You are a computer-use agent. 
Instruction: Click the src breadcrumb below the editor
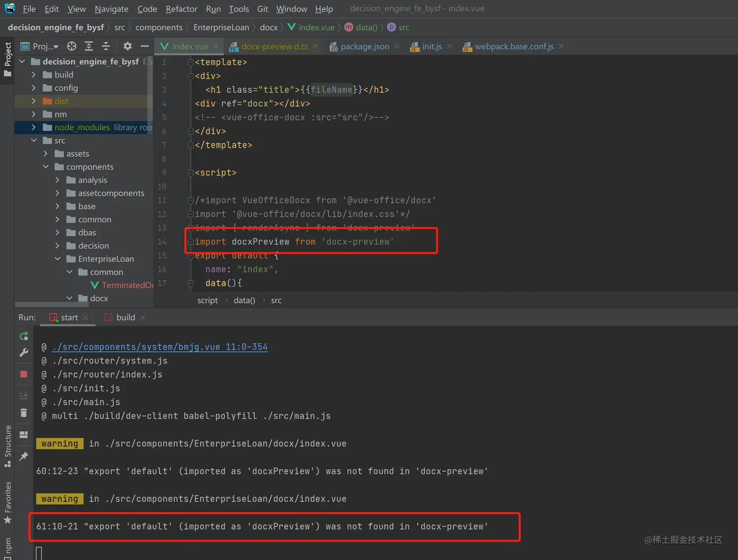pos(276,300)
